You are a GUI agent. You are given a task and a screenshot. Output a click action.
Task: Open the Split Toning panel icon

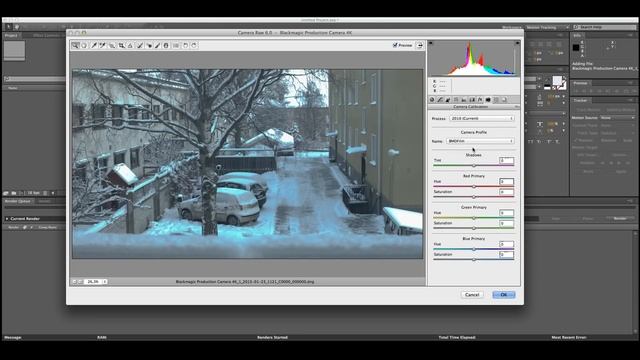tap(464, 100)
